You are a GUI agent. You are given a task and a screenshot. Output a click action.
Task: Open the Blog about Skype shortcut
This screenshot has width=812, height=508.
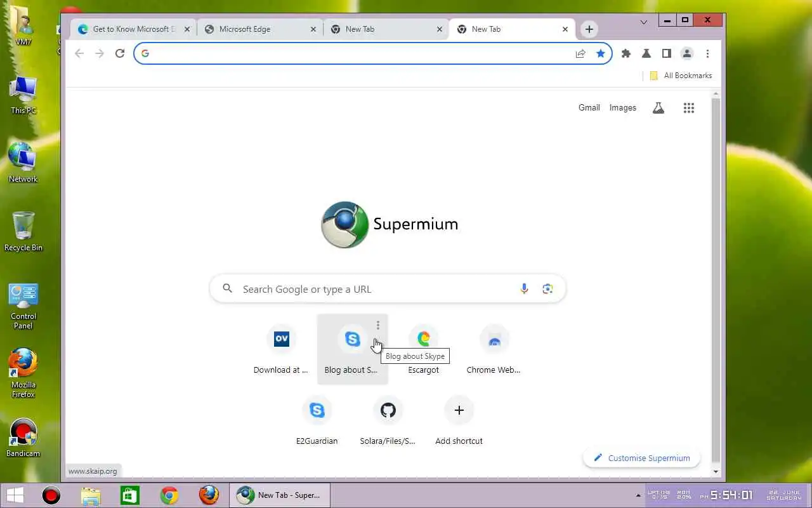tap(352, 349)
